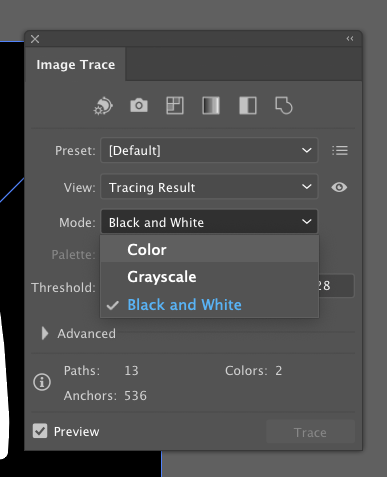This screenshot has width=387, height=477.
Task: Apply the Outline preset icon
Action: click(284, 106)
